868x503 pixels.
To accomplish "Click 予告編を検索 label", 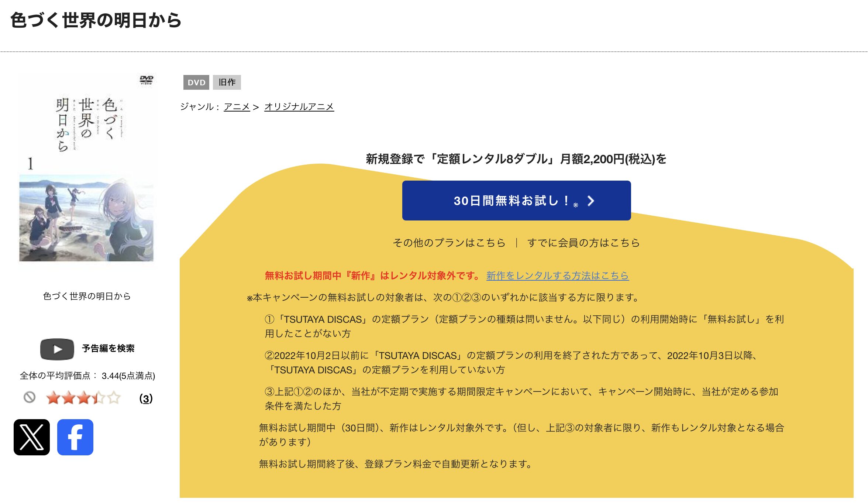I will (x=108, y=348).
